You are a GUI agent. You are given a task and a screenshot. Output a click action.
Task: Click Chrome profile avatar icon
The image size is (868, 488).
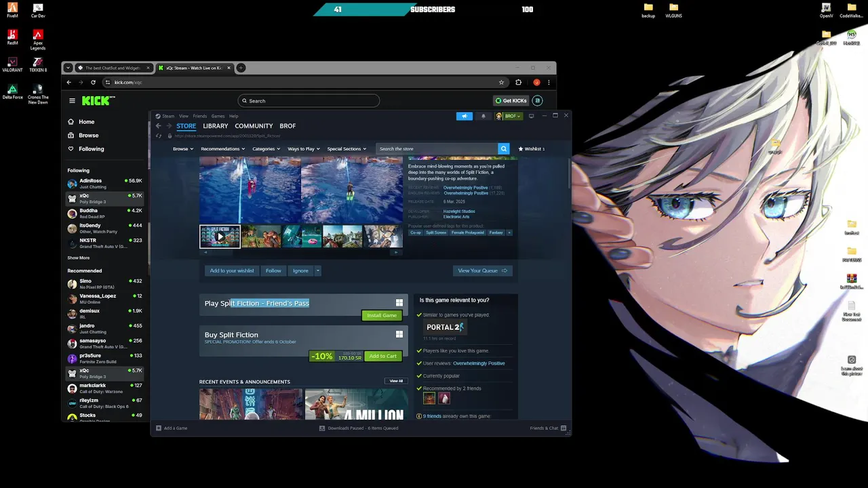(536, 82)
